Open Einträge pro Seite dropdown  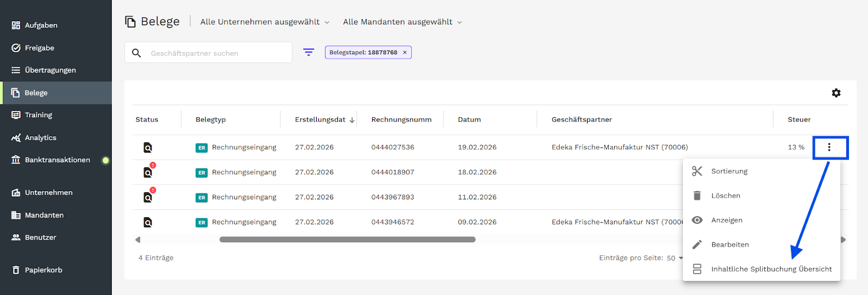coord(674,258)
